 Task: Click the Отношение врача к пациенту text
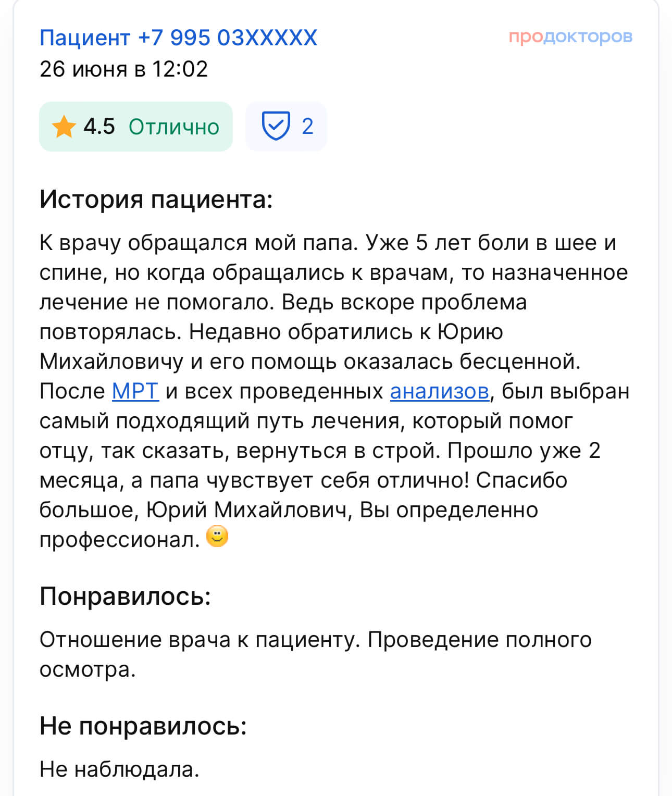click(200, 640)
